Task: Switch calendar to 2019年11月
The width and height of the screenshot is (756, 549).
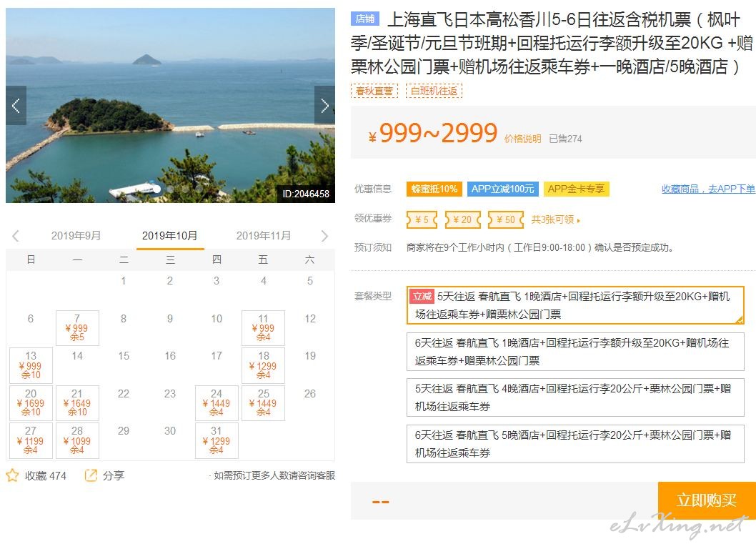Action: click(x=264, y=235)
